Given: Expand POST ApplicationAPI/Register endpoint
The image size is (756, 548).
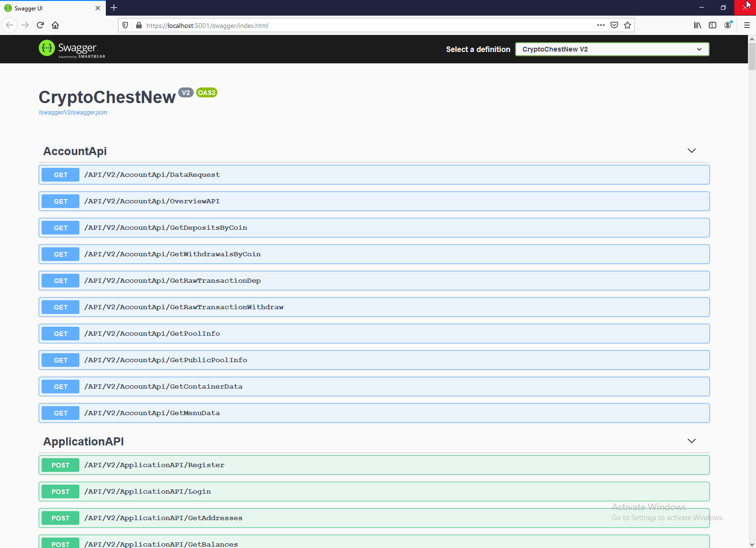Looking at the screenshot, I should point(374,465).
